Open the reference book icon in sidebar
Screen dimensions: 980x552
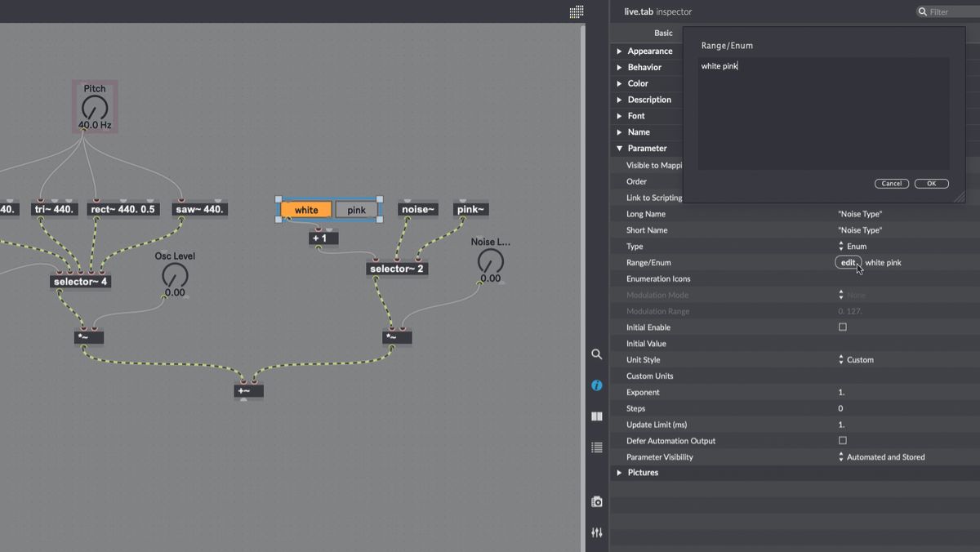[x=597, y=416]
